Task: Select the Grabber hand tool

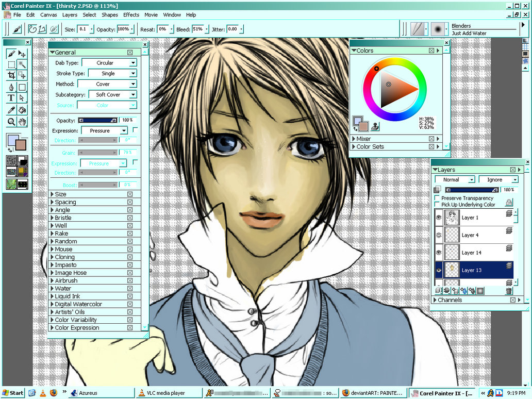Action: coord(22,121)
